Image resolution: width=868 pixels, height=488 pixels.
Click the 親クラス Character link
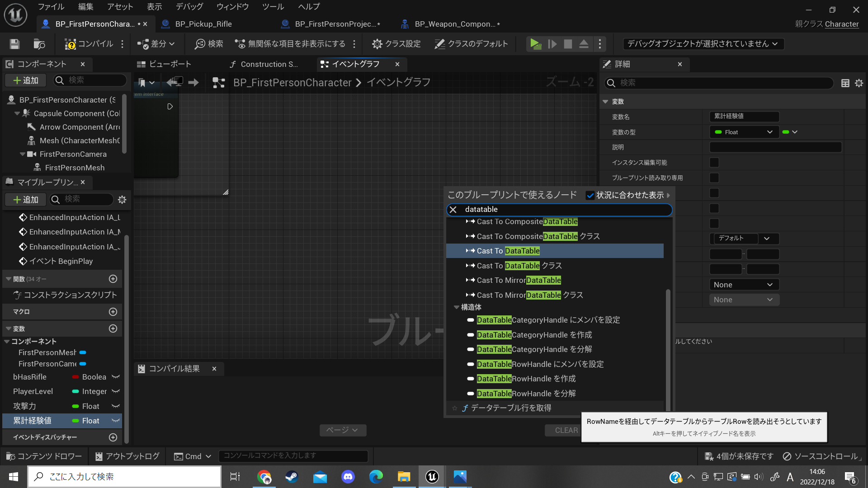pyautogui.click(x=842, y=24)
